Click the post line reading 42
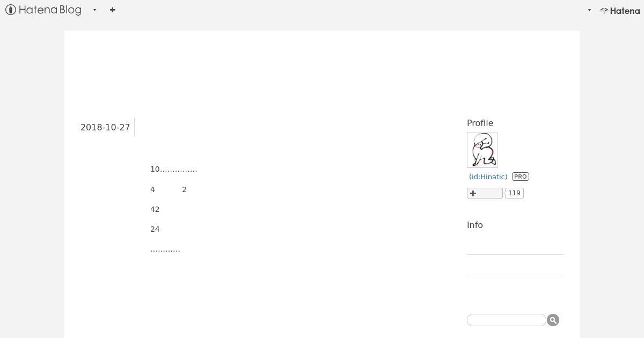Screen dimensions: 644x338 coord(155,209)
